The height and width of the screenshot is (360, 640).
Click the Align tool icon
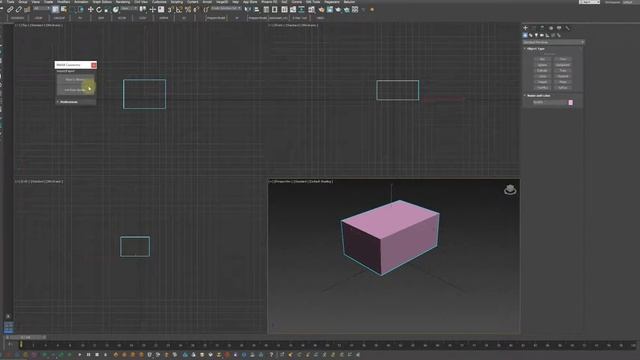pyautogui.click(x=257, y=9)
